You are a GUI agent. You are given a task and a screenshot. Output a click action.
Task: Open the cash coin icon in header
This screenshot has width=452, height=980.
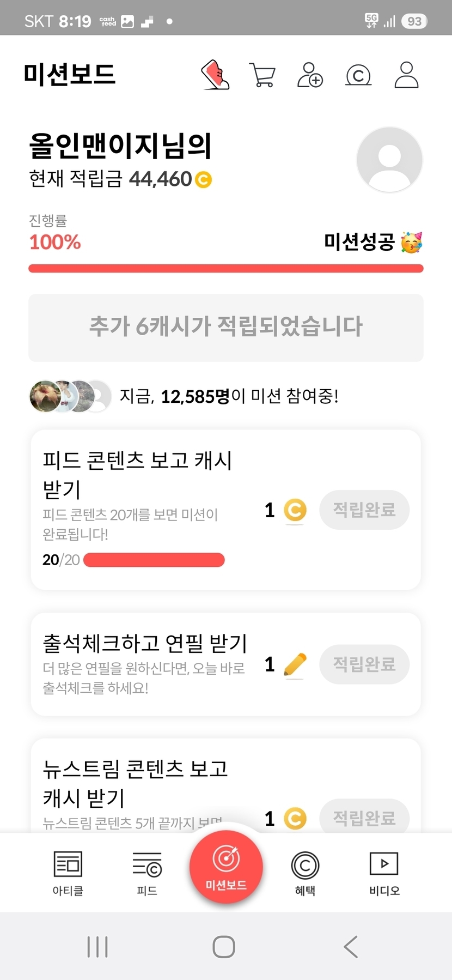tap(358, 75)
